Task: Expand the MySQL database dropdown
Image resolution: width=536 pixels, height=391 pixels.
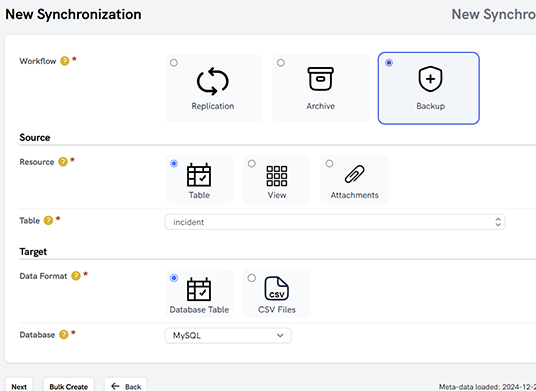Action: [228, 336]
